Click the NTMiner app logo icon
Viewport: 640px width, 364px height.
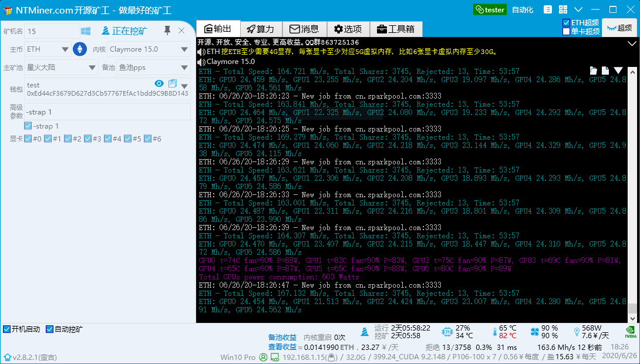(8, 10)
